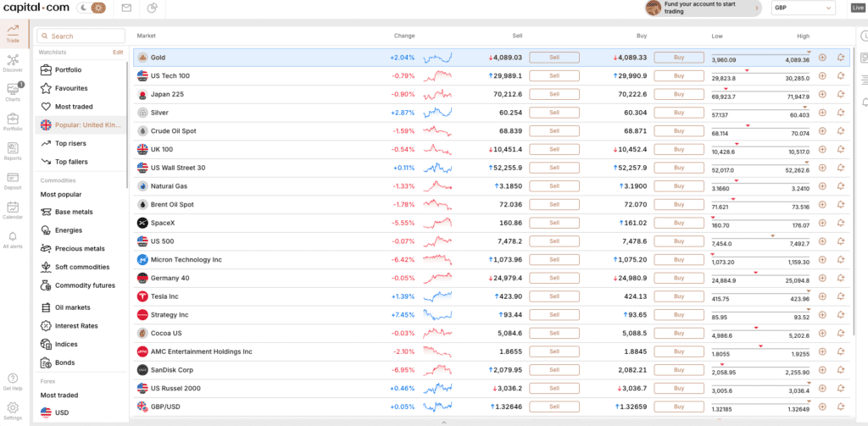Click the Buy button for Tesla Inc
The height and width of the screenshot is (426, 868).
tap(679, 296)
